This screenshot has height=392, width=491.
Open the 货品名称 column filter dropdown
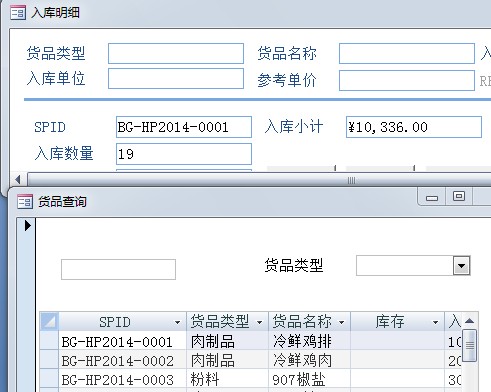click(341, 322)
